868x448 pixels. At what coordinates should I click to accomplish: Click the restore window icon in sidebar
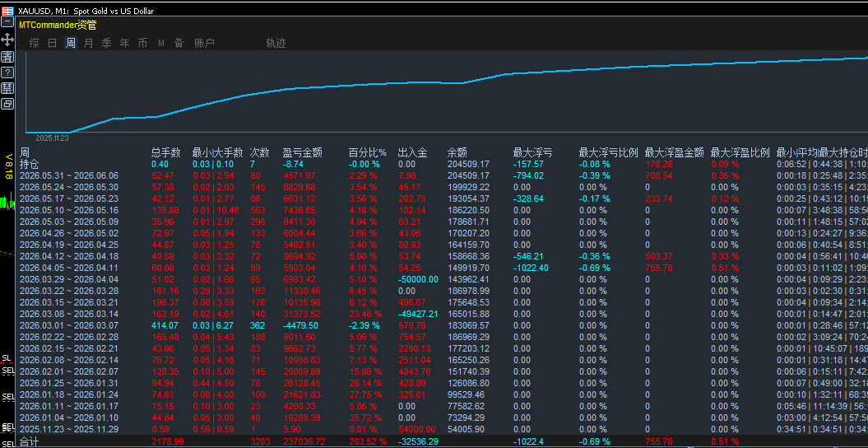(7, 104)
